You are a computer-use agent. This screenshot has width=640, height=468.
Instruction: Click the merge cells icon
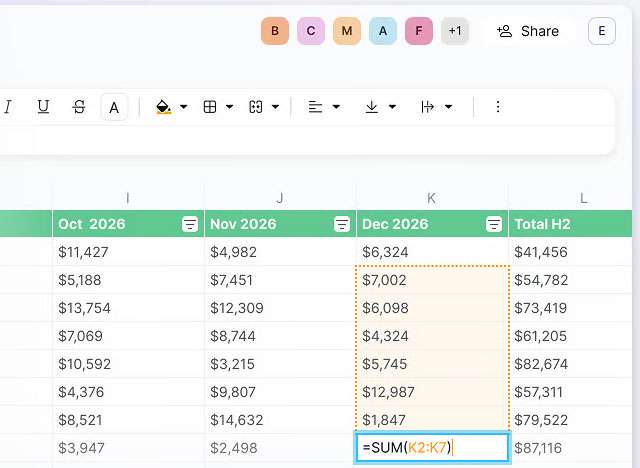(x=256, y=107)
